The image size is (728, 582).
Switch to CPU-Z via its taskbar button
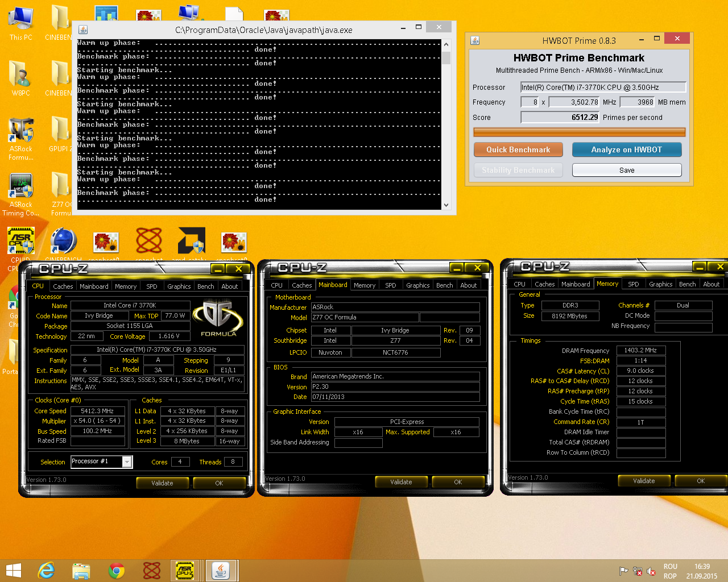(185, 571)
